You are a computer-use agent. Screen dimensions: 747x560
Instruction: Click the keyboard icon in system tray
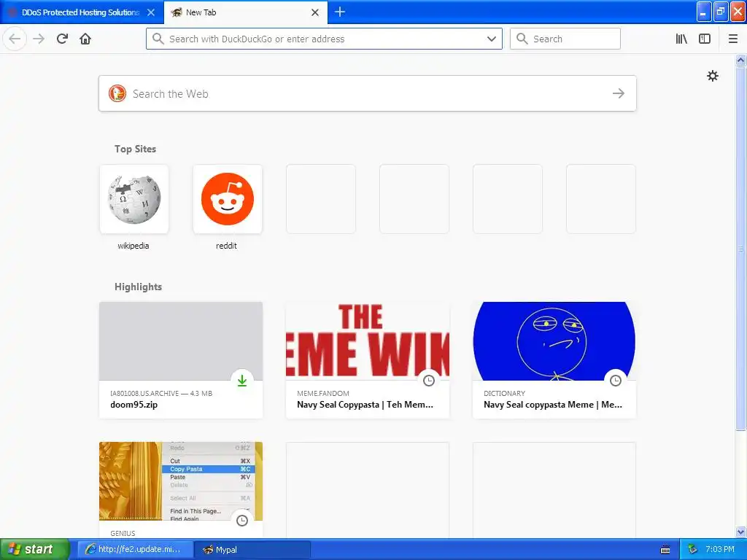(665, 550)
